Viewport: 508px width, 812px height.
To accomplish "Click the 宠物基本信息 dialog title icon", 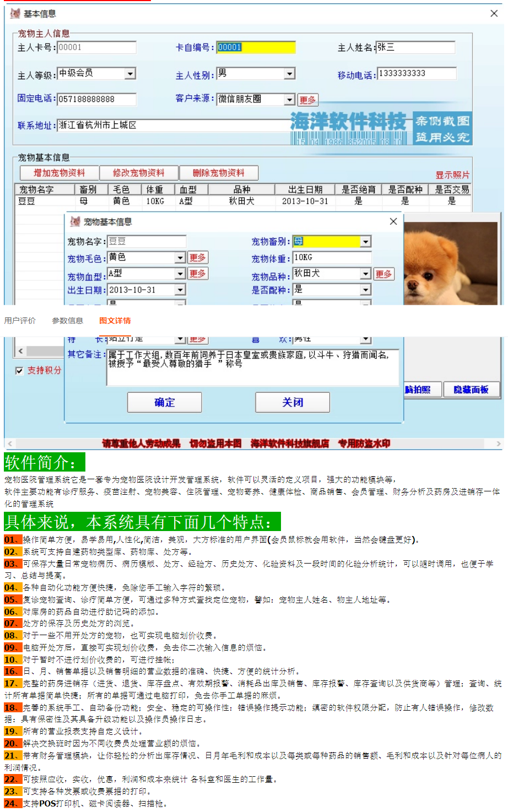I will pyautogui.click(x=75, y=221).
